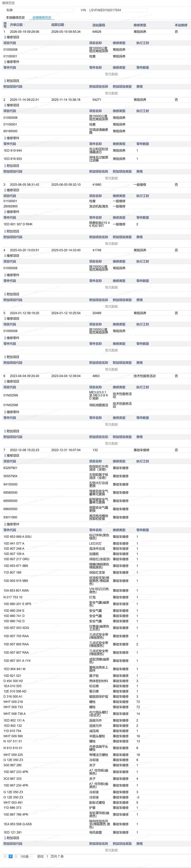Select page number 1 in pagination
The height and width of the screenshot is (868, 191).
coord(10,856)
